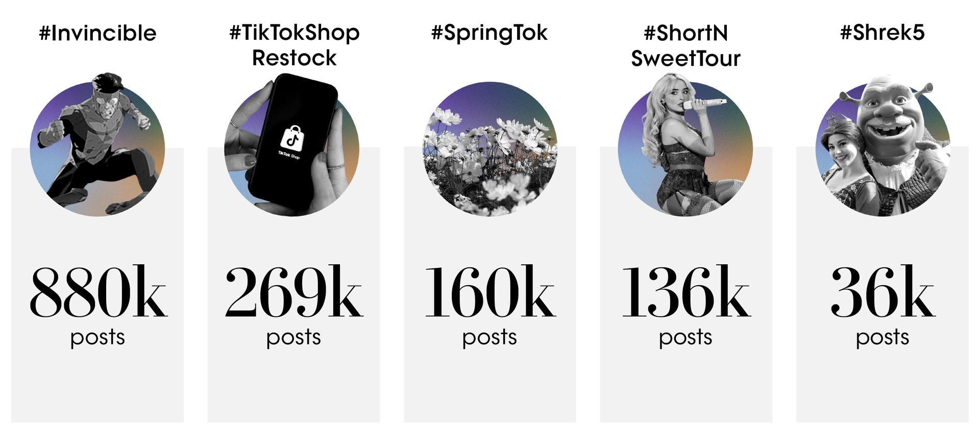This screenshot has width=980, height=448.
Task: Open the white flowers circular image
Action: click(490, 149)
